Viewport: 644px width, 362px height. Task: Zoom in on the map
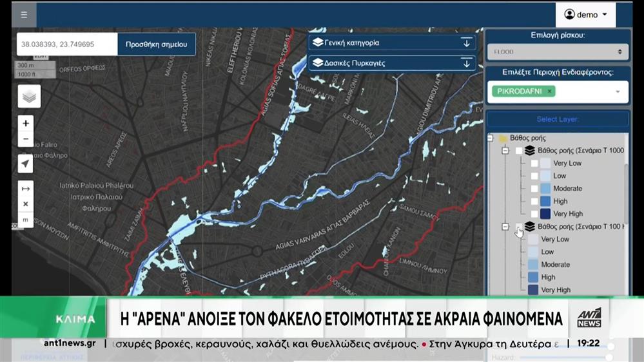25,123
